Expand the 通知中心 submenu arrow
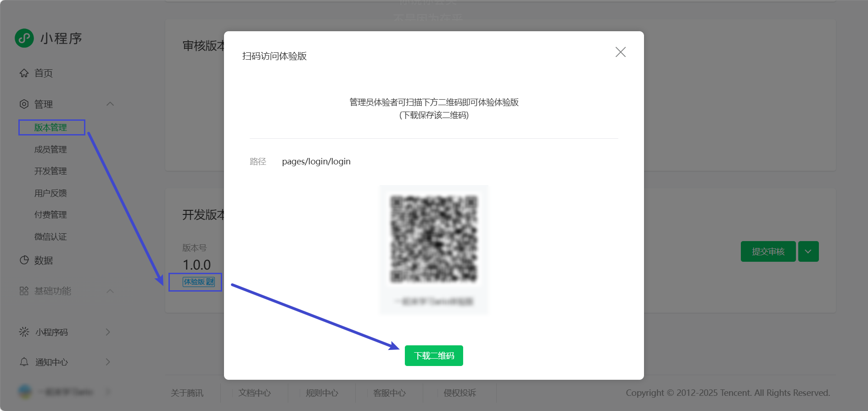The image size is (868, 411). click(x=108, y=362)
